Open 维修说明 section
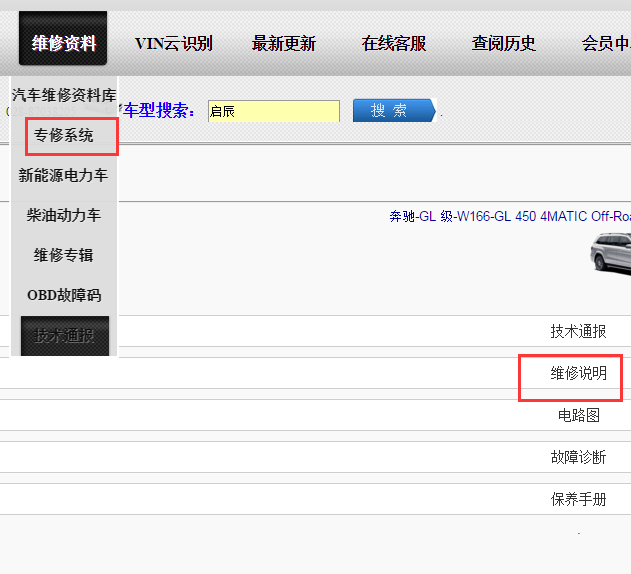 click(x=578, y=373)
